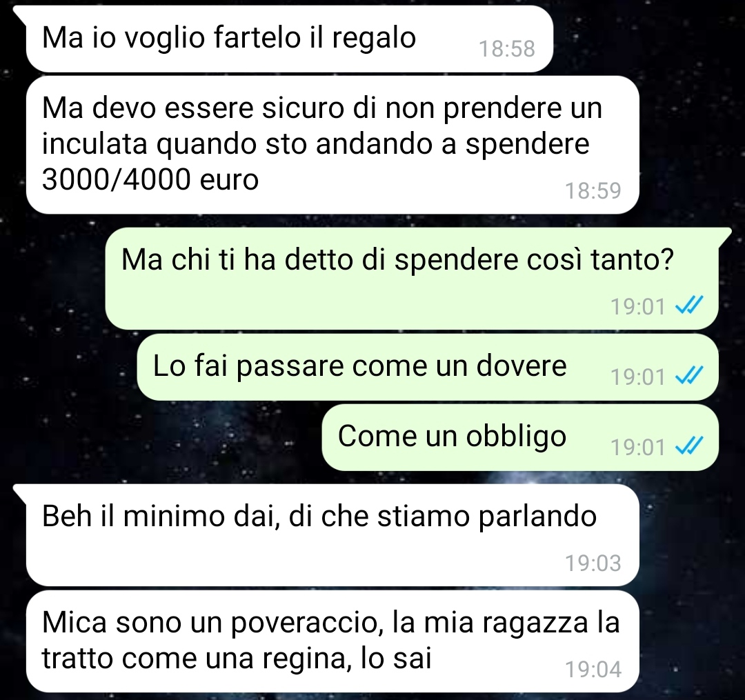
Task: Click the 18:58 timestamp
Action: [x=507, y=48]
